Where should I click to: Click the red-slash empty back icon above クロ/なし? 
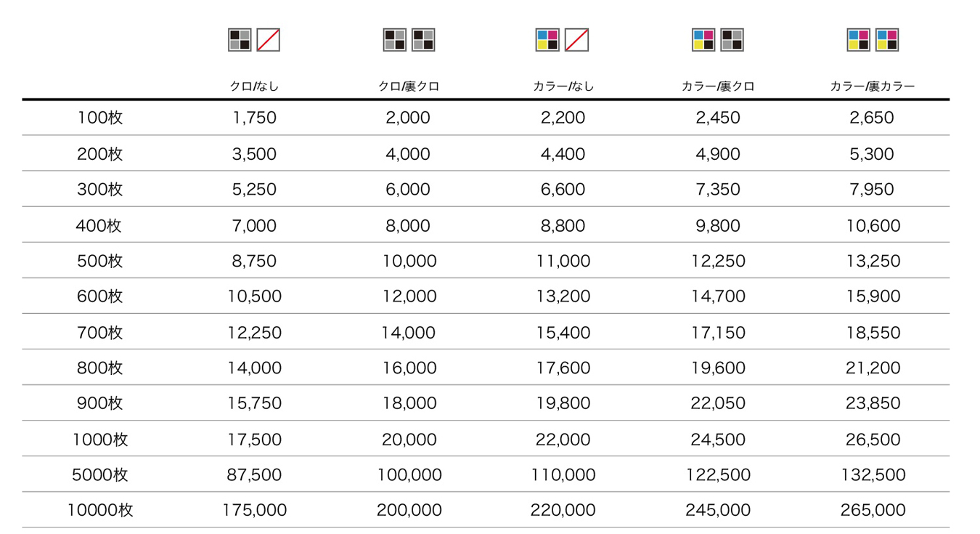click(269, 40)
